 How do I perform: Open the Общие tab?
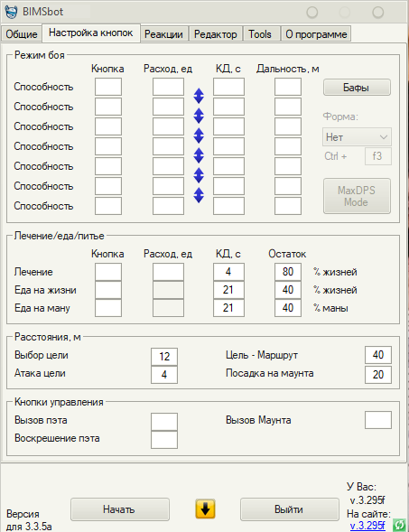[22, 34]
